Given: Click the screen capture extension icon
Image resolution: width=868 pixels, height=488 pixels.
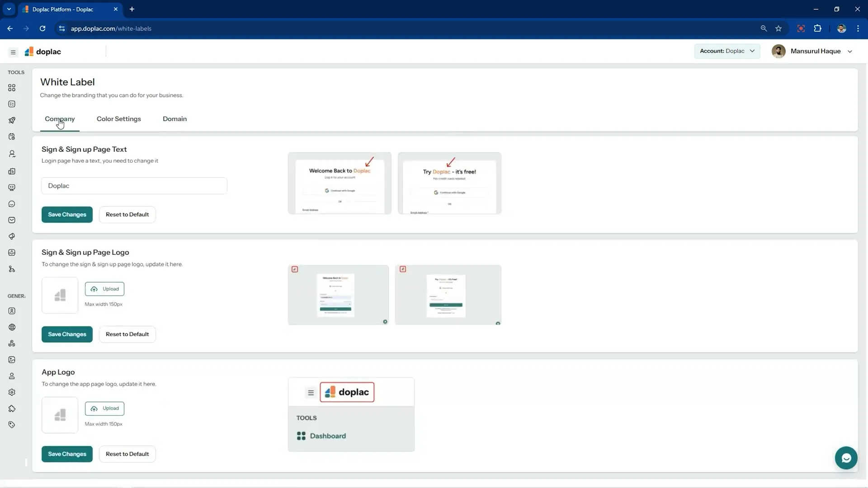Looking at the screenshot, I should click(801, 28).
